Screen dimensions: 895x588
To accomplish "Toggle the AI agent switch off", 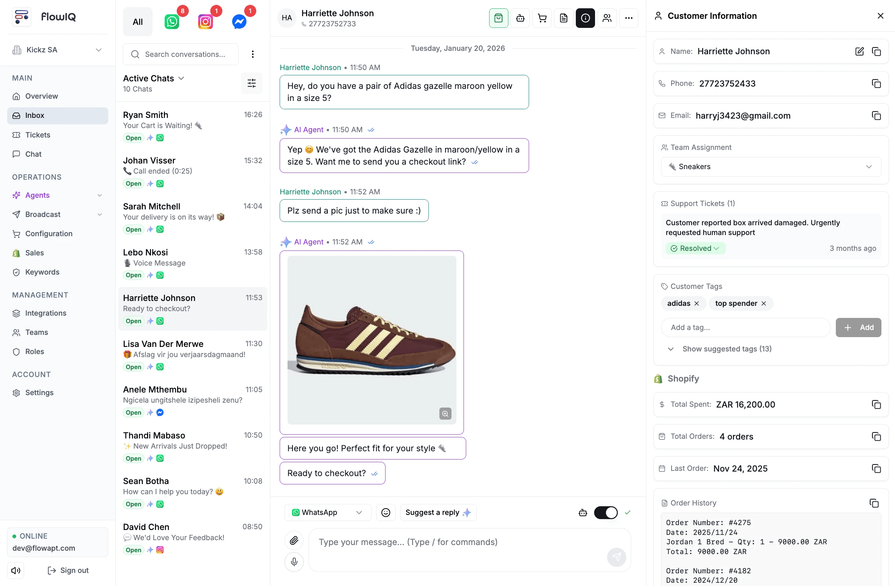I will [x=606, y=513].
